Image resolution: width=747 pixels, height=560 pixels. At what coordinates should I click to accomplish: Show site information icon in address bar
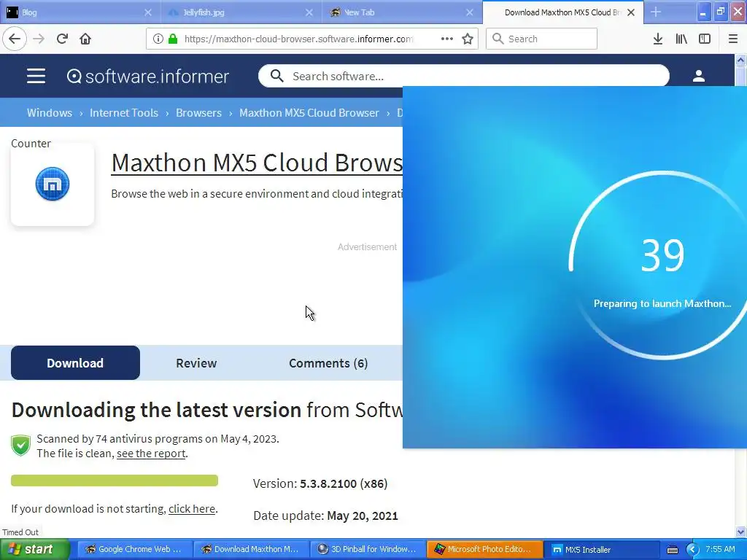(x=158, y=39)
